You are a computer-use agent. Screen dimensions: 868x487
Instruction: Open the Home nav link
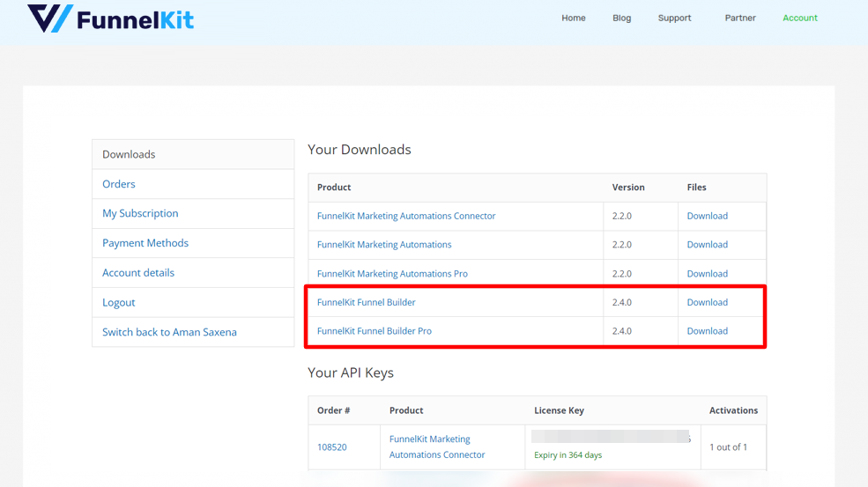tap(573, 18)
